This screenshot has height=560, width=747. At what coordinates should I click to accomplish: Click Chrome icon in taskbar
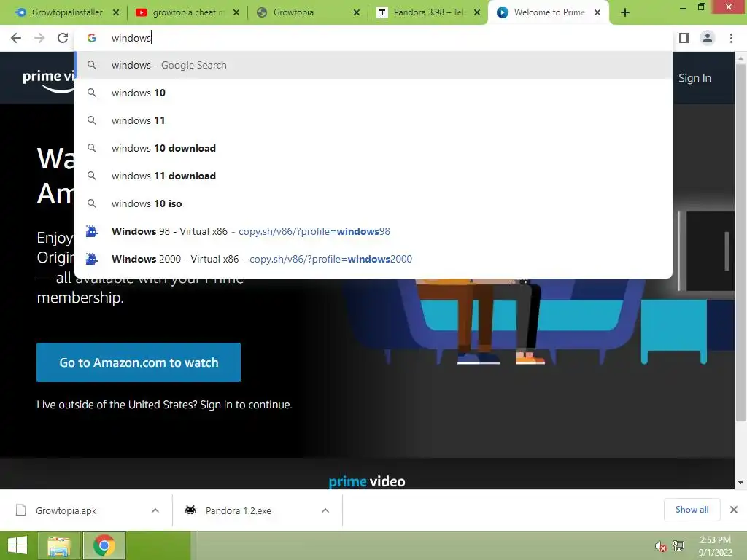(104, 545)
